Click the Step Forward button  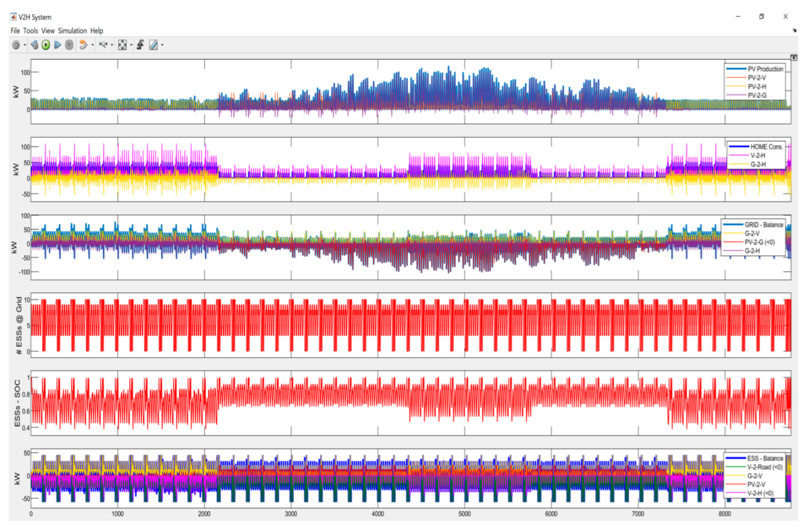(58, 45)
